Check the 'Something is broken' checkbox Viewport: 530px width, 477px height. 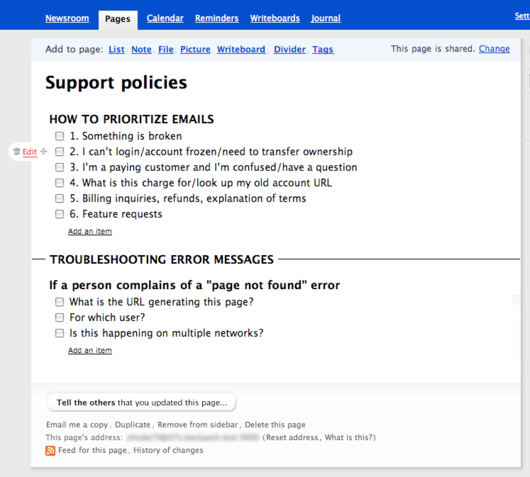pyautogui.click(x=59, y=136)
